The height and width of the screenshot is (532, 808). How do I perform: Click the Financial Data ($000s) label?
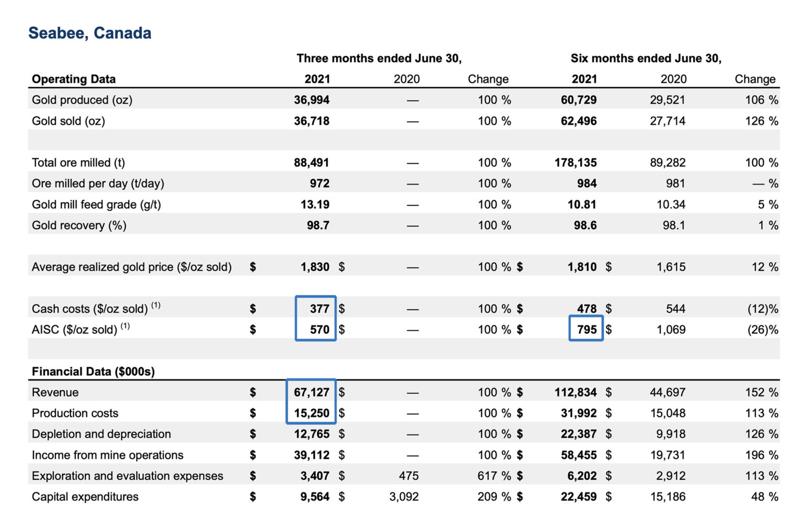(x=93, y=371)
